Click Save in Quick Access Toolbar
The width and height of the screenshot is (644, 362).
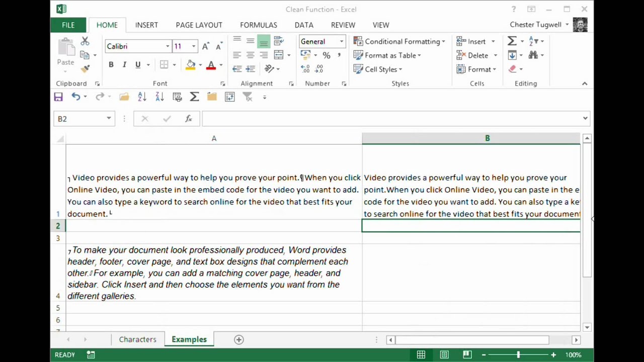58,97
